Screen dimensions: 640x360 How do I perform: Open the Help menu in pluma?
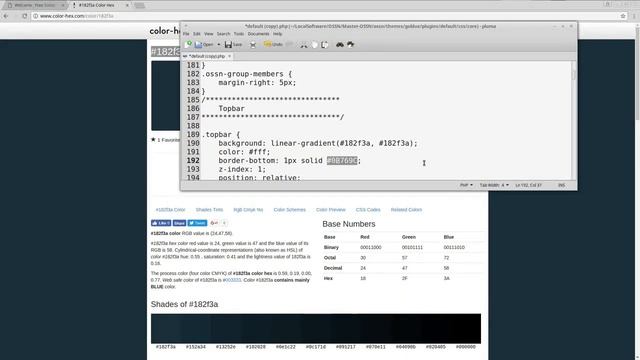pos(278,34)
